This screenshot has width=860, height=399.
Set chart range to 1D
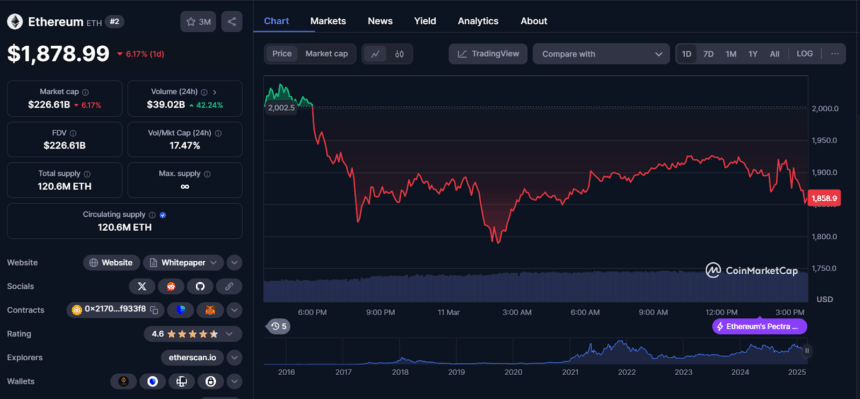coord(686,54)
